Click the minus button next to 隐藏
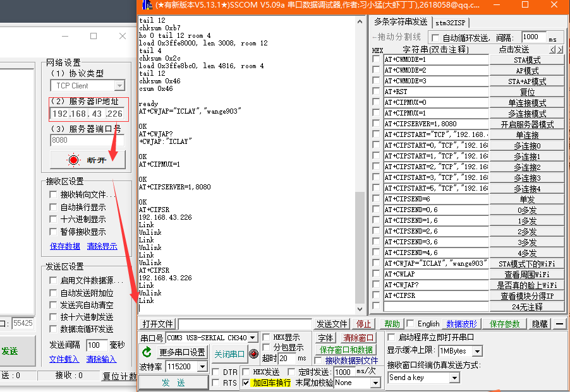This screenshot has height=392, width=570. (x=560, y=324)
